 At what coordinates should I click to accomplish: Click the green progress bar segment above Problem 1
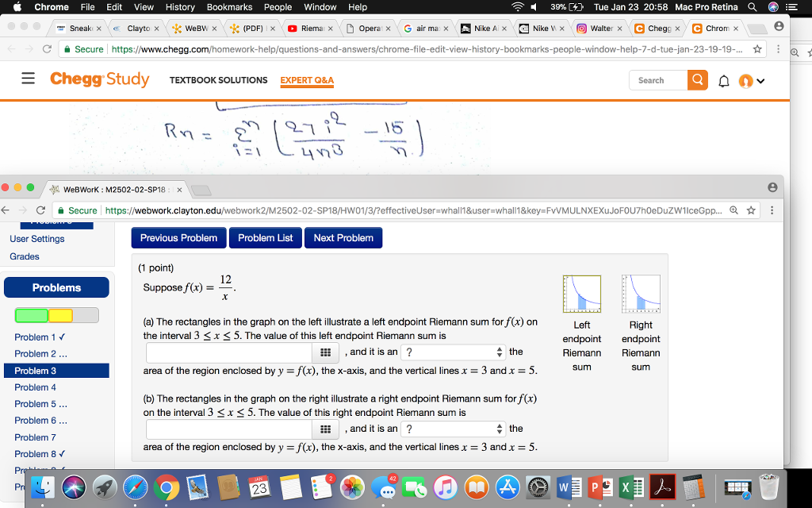pyautogui.click(x=32, y=315)
